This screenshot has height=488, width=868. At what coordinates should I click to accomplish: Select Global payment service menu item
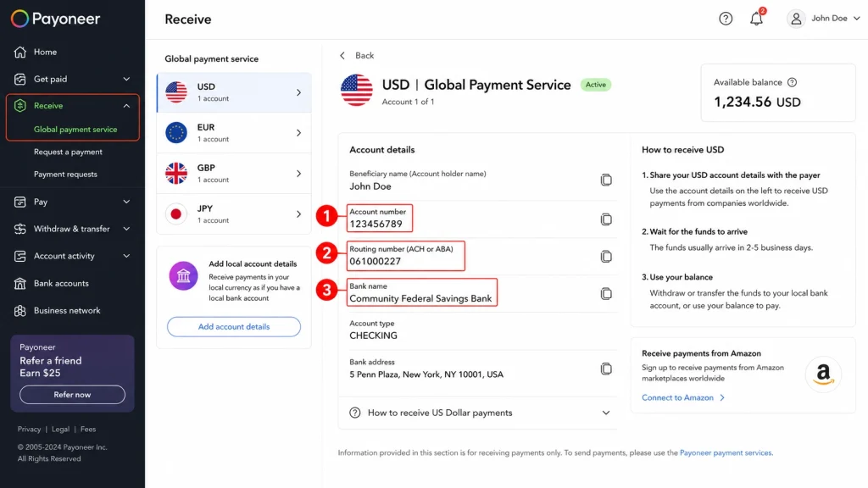click(x=75, y=130)
